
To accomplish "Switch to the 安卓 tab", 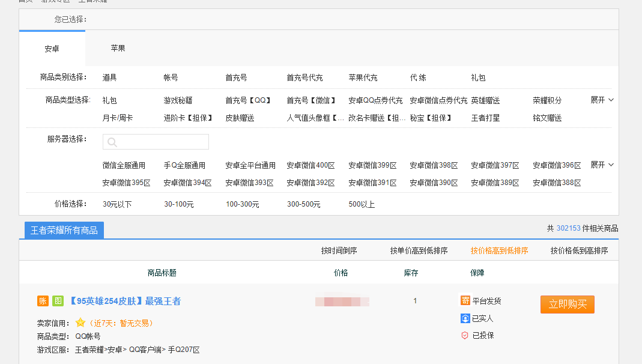I will coord(52,49).
